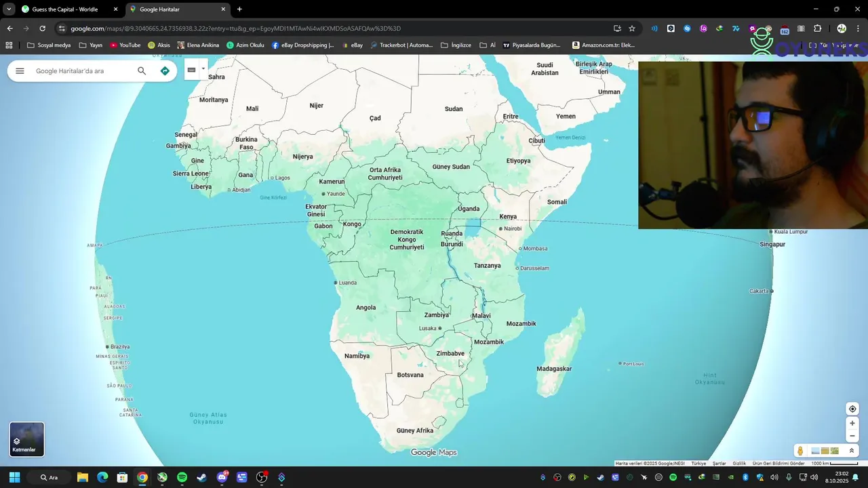Open the Katmanlar layers thumbnail

[26, 439]
